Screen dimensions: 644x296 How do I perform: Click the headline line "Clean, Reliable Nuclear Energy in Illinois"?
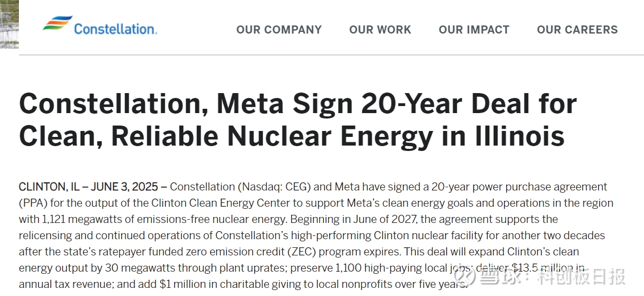[x=291, y=136]
